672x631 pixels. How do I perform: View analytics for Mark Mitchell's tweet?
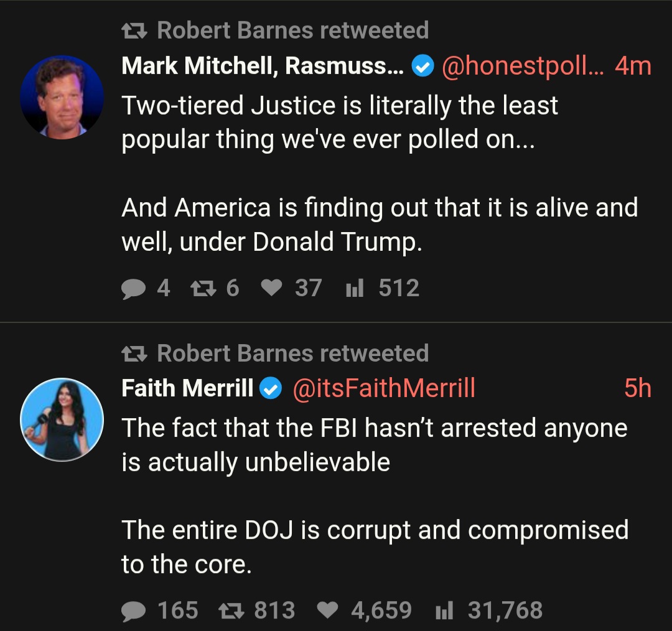355,288
